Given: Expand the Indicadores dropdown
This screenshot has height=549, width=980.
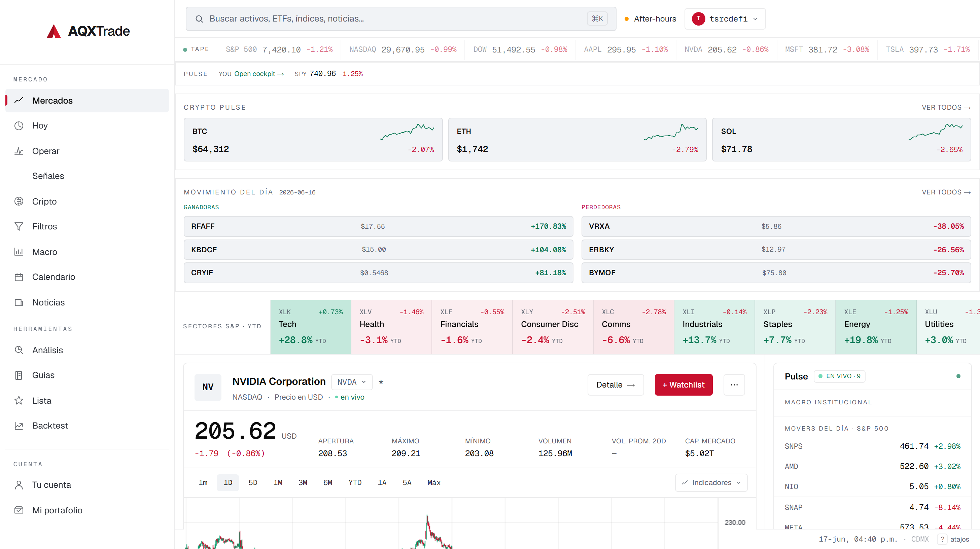Looking at the screenshot, I should [711, 482].
